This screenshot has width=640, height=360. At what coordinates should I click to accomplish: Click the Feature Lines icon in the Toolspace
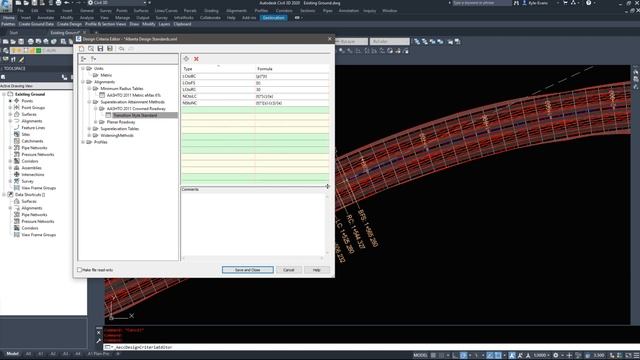(17, 127)
